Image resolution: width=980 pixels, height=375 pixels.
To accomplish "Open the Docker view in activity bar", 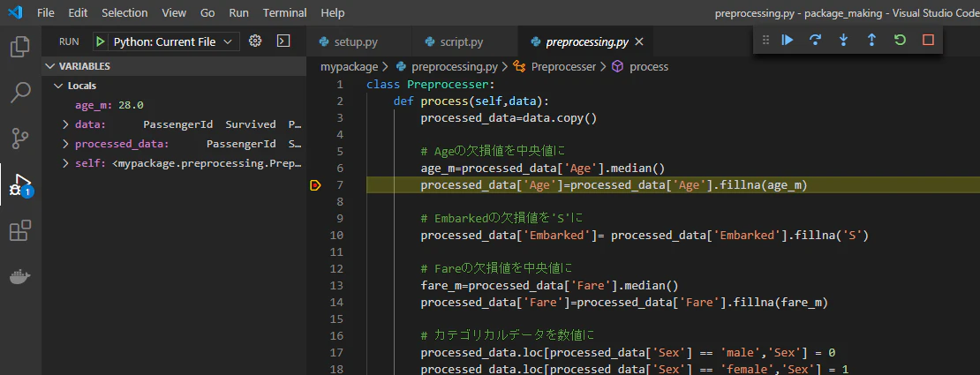I will 20,276.
